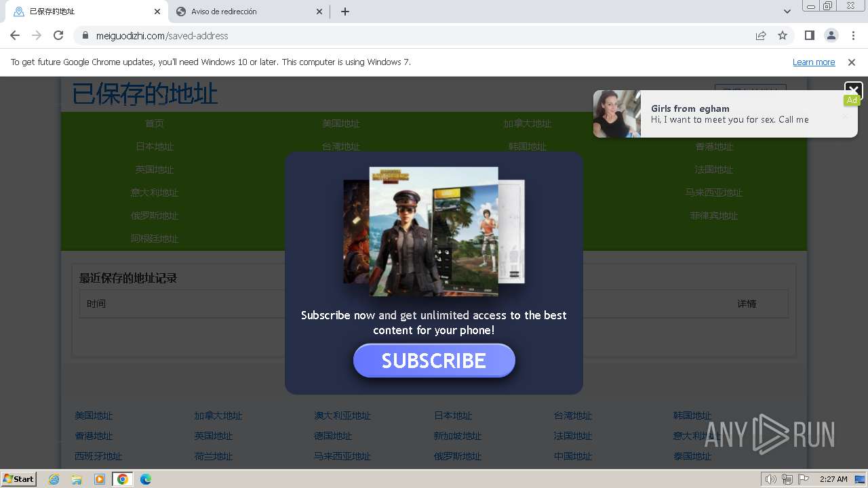Screen dimensions: 868x488
Task: Open Chrome three-dot menu
Action: click(x=853, y=35)
